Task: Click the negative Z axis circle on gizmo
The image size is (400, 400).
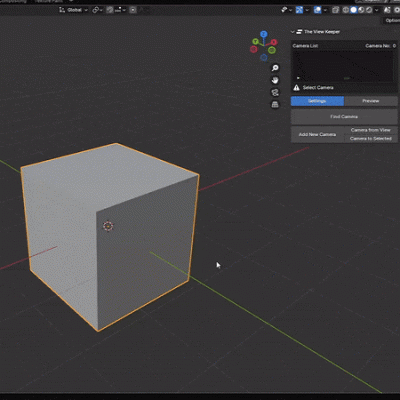Action: coord(264,58)
